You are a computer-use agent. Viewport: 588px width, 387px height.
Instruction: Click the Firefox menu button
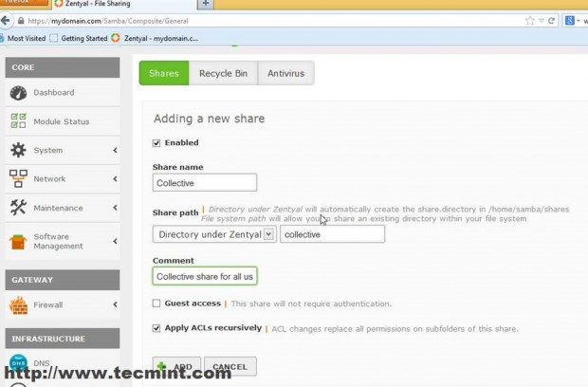pyautogui.click(x=25, y=3)
